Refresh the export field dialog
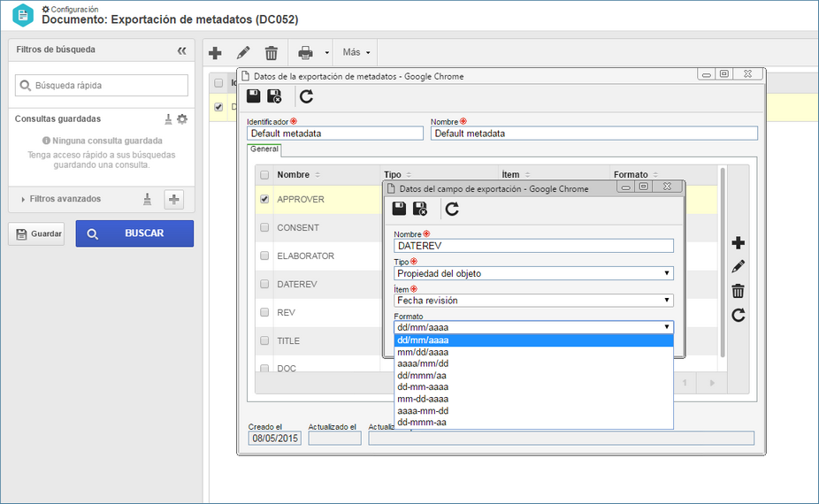The width and height of the screenshot is (819, 504). point(452,209)
